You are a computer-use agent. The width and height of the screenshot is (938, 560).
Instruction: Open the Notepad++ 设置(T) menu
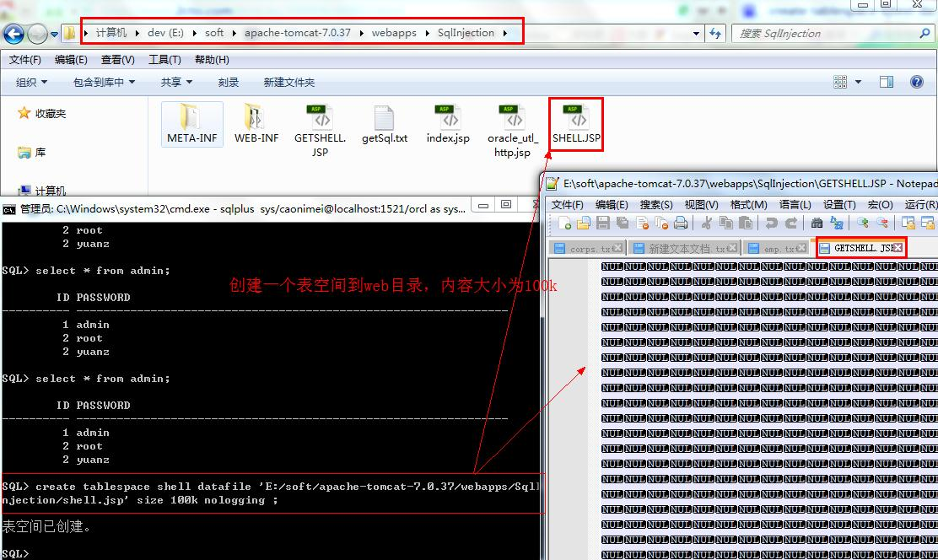[839, 205]
